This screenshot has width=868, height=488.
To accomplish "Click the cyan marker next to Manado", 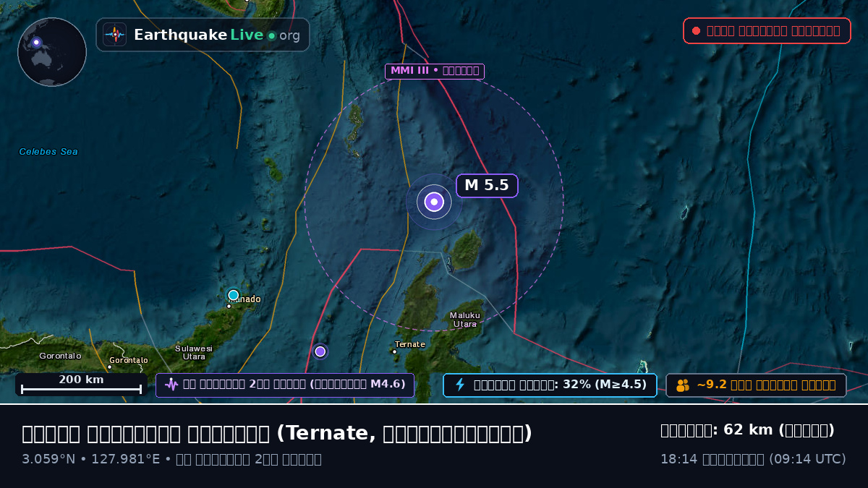I will tap(234, 295).
